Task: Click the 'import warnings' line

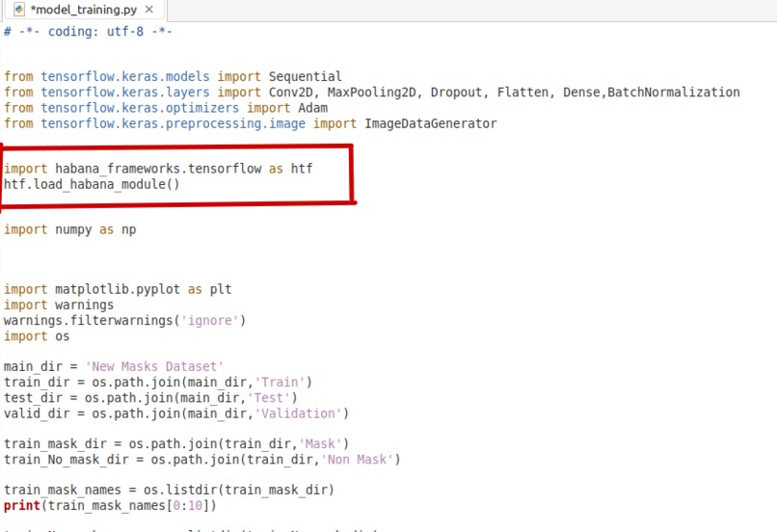Action: coord(59,305)
